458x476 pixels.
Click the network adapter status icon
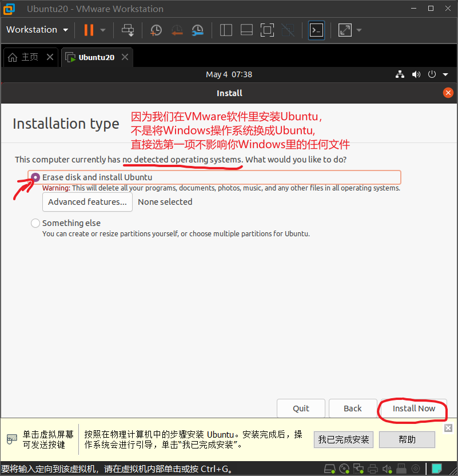point(359,469)
